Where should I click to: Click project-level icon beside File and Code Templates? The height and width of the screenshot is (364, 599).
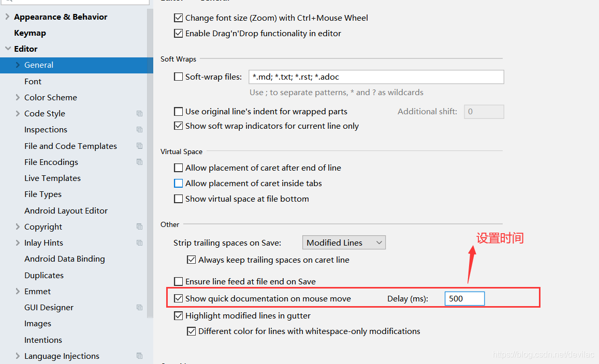pyautogui.click(x=139, y=146)
